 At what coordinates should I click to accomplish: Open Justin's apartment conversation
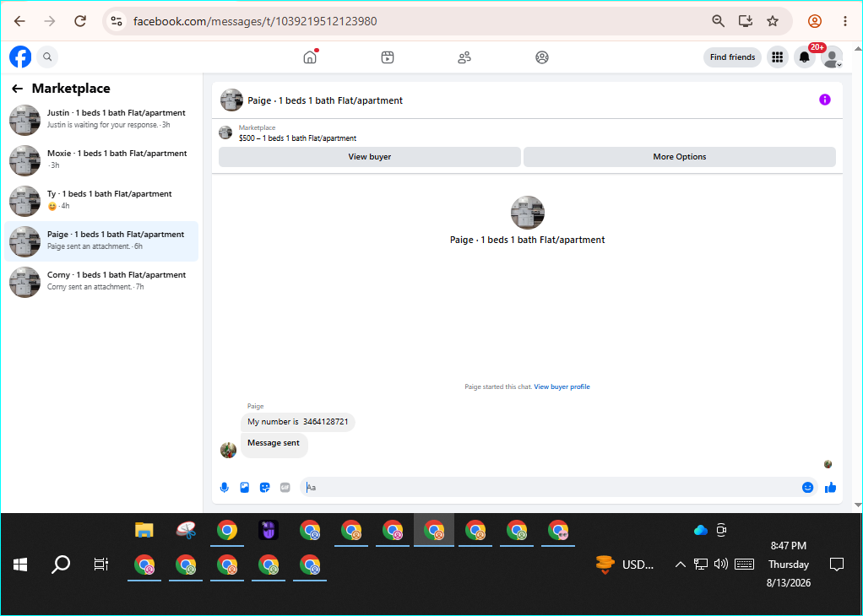click(x=101, y=119)
